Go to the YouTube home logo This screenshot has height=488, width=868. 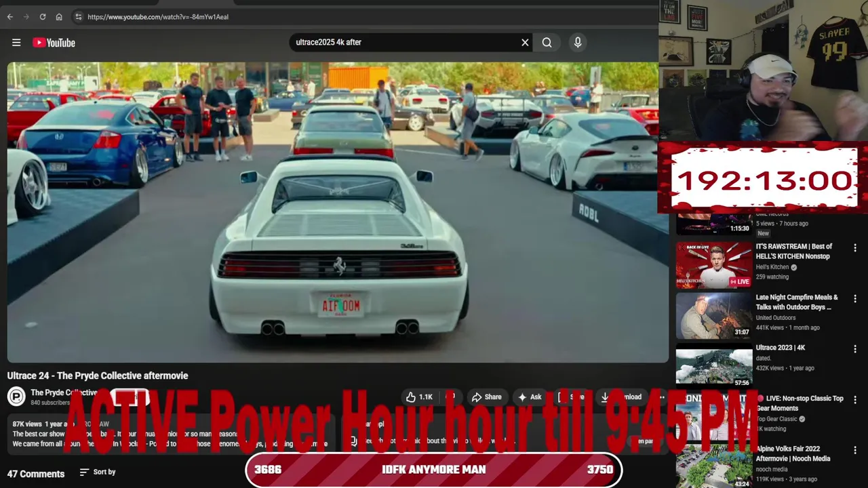tap(54, 43)
